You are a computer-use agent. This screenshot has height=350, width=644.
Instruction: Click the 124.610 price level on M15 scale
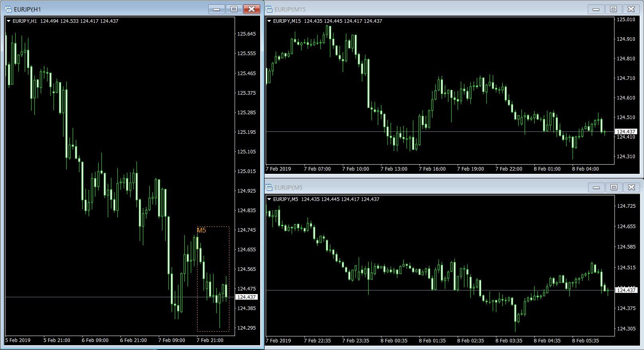pyautogui.click(x=626, y=98)
